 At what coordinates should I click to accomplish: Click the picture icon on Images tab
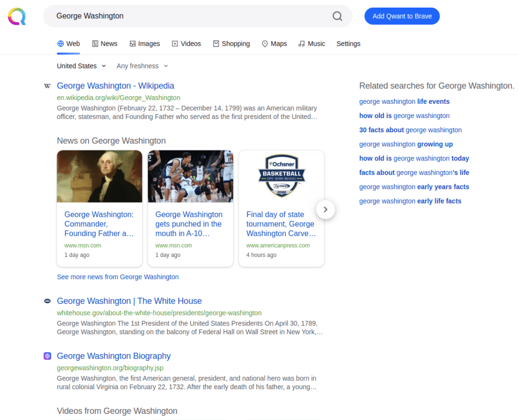click(x=132, y=44)
